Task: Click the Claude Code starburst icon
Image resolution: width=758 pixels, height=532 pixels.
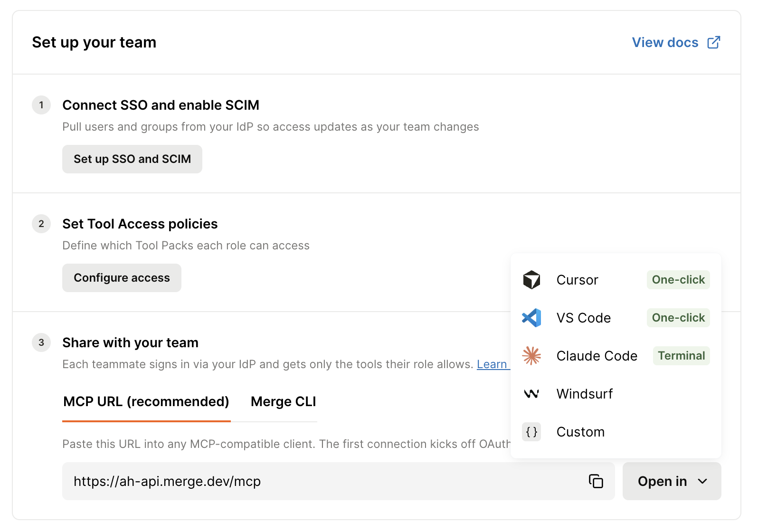Action: [531, 356]
